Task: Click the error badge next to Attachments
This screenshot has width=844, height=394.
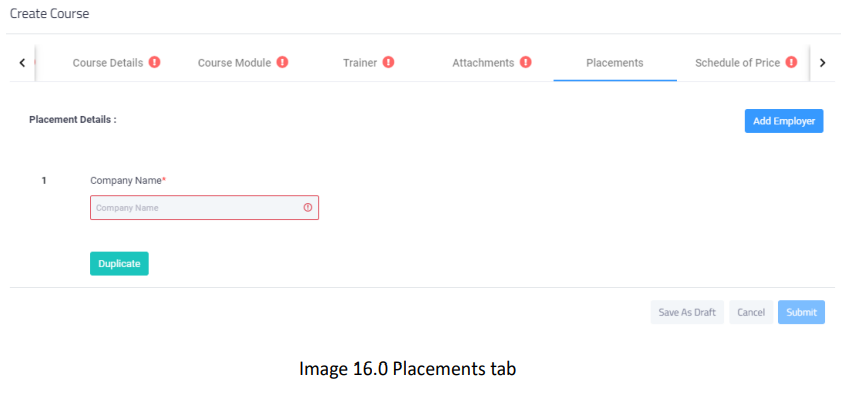Action: 526,62
